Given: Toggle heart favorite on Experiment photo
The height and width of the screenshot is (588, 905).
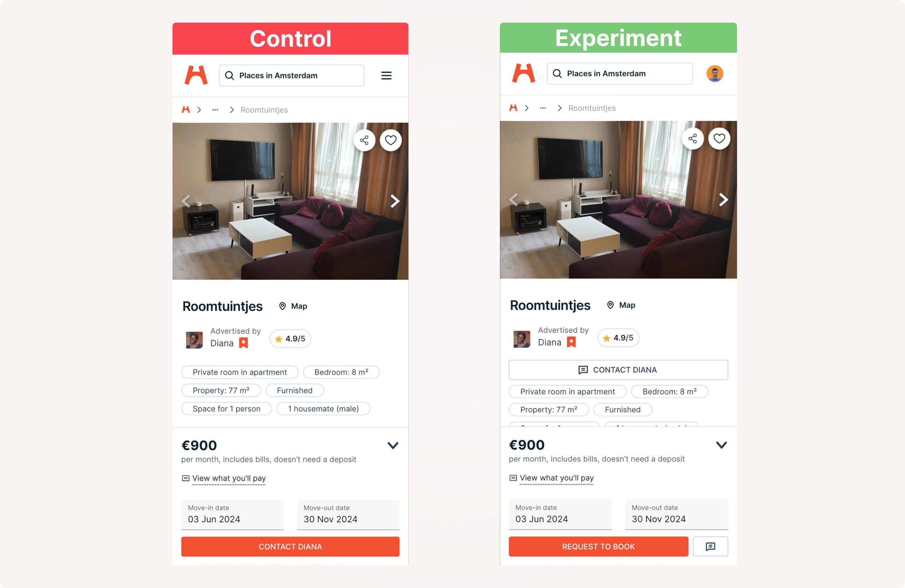Looking at the screenshot, I should (719, 139).
